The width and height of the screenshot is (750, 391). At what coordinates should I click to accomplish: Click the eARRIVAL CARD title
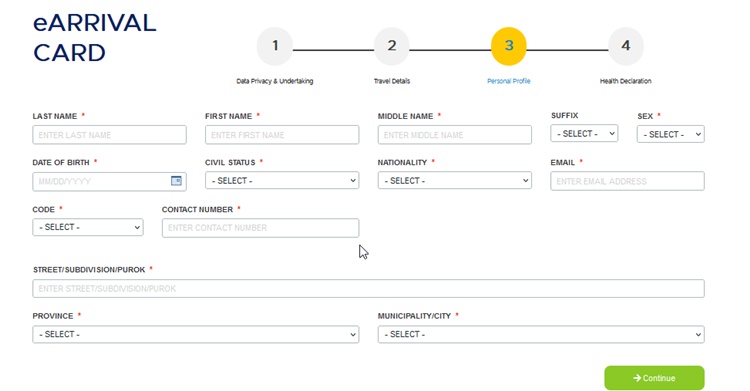point(95,38)
